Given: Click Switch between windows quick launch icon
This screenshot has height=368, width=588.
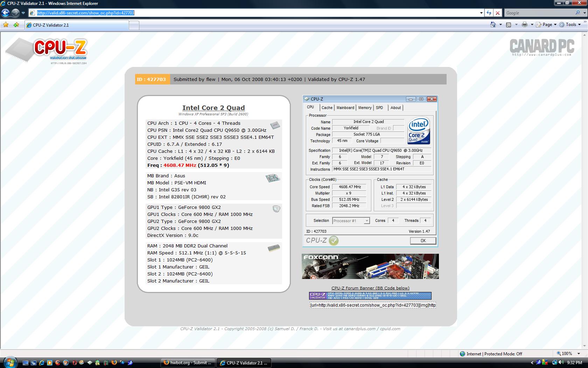Looking at the screenshot, I should 34,363.
